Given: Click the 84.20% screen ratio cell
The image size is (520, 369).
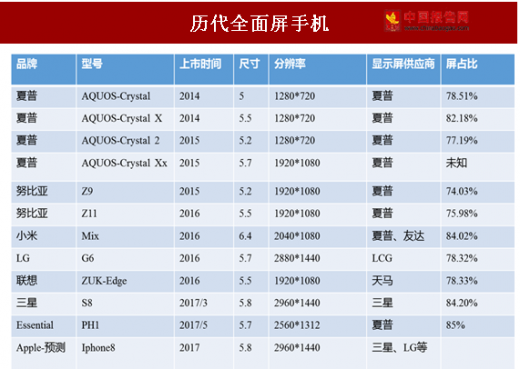Looking at the screenshot, I should click(x=478, y=303).
